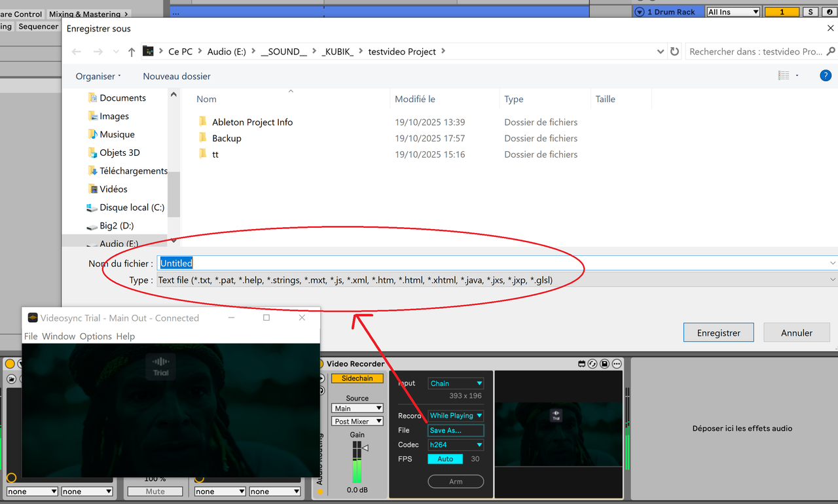Open the sidechain Source Main dropdown
The height and width of the screenshot is (504, 838).
[x=357, y=408]
